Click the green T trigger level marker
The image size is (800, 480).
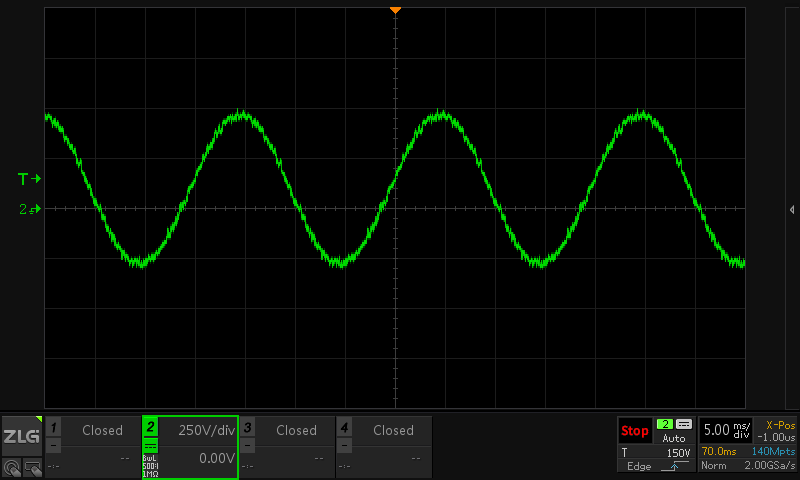click(29, 179)
